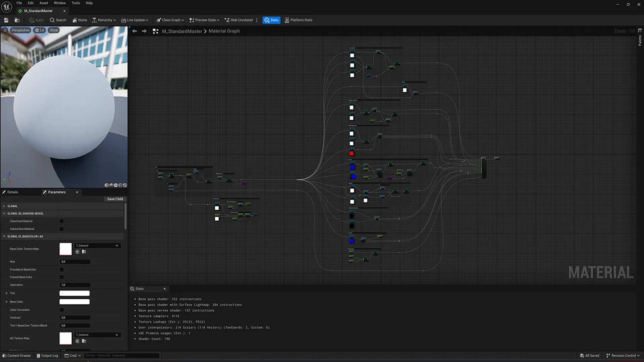The height and width of the screenshot is (362, 644).
Task: Open the Window menu
Action: tap(59, 3)
